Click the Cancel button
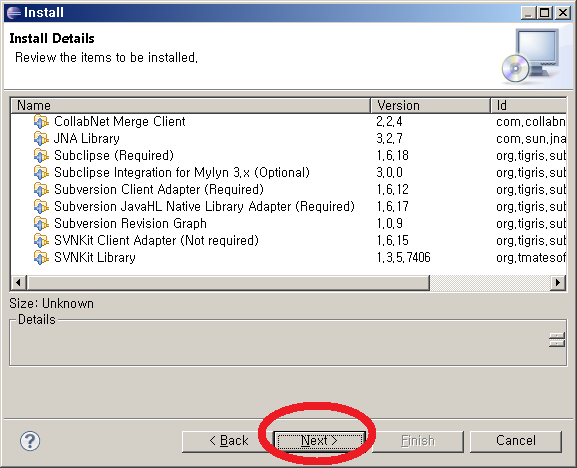Image resolution: width=577 pixels, height=468 pixels. [x=516, y=441]
